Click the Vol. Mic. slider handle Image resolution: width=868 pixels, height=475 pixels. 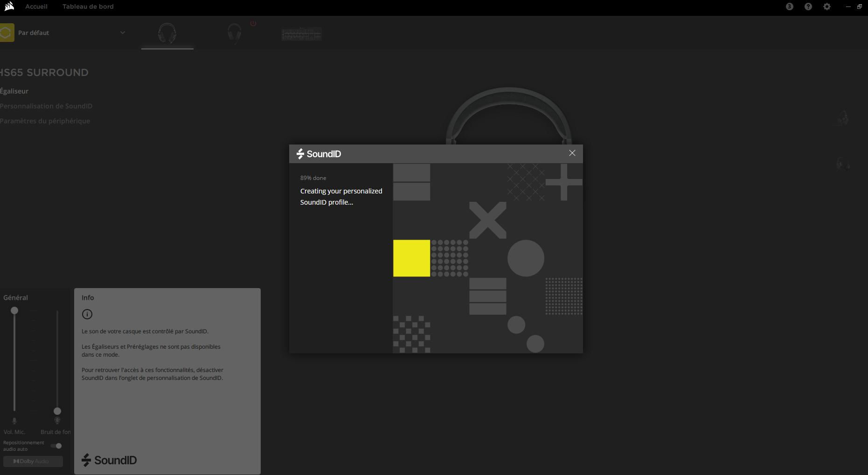coord(14,310)
